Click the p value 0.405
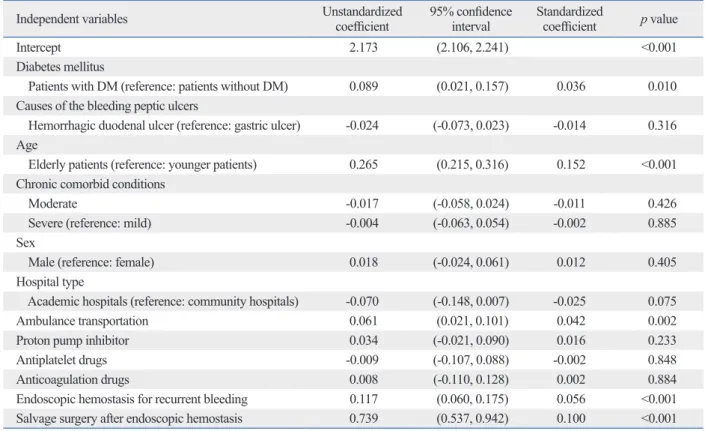 point(662,262)
